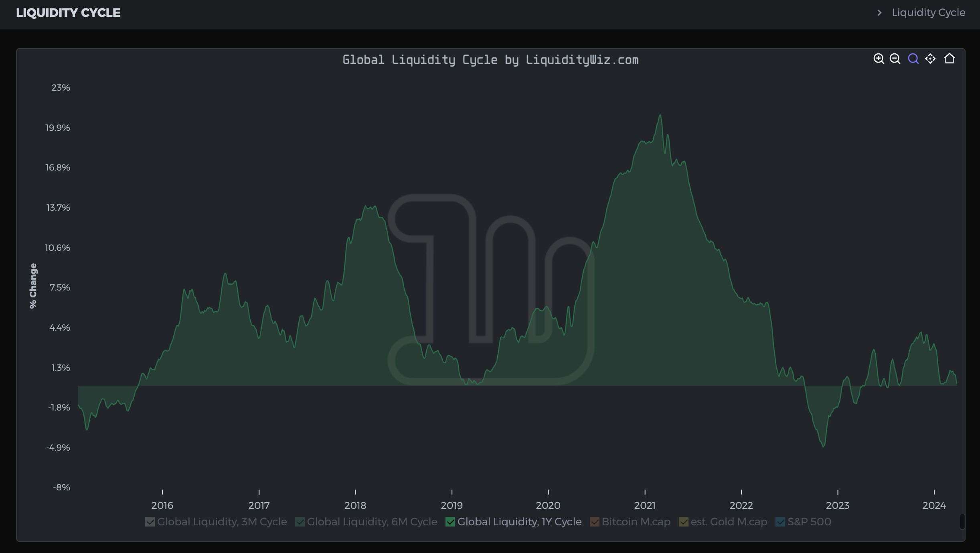Viewport: 980px width, 553px height.
Task: Activate the panning tool icon
Action: pos(930,59)
